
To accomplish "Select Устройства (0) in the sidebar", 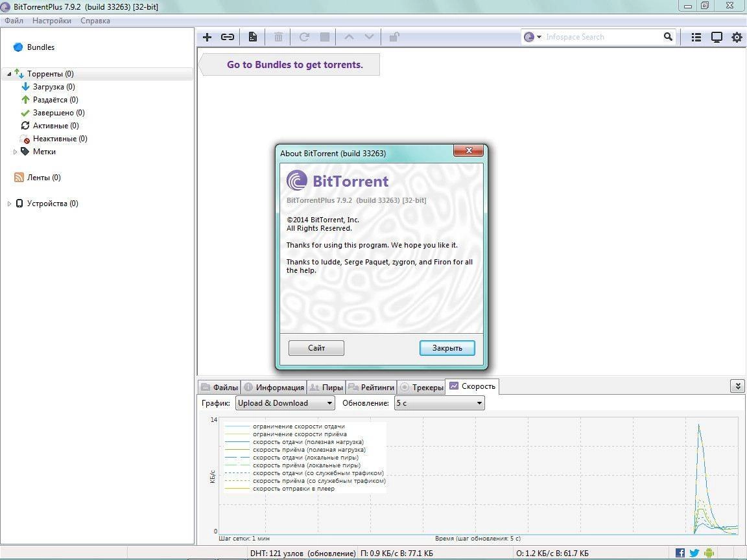I will point(53,204).
